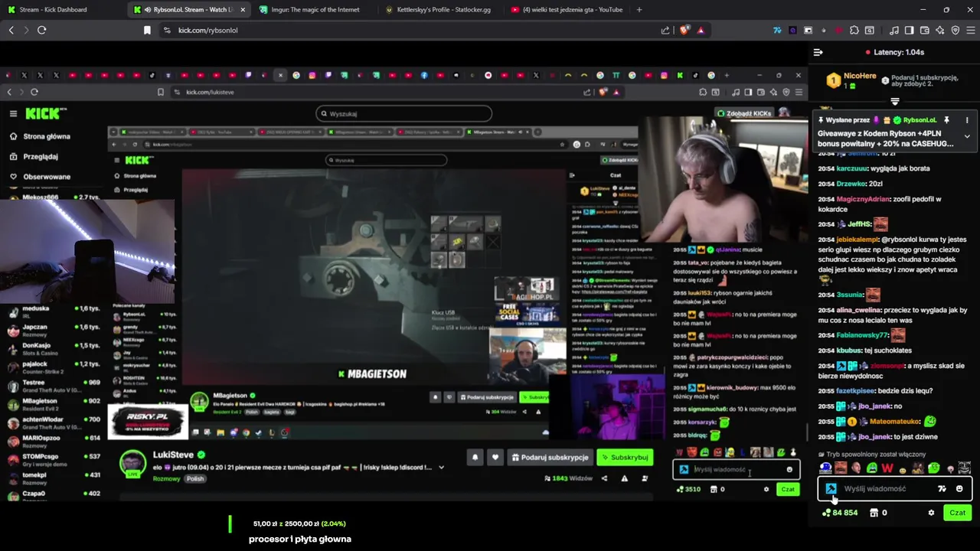The image size is (980, 551).
Task: Click Mateomateuko username in chat
Action: (x=893, y=422)
